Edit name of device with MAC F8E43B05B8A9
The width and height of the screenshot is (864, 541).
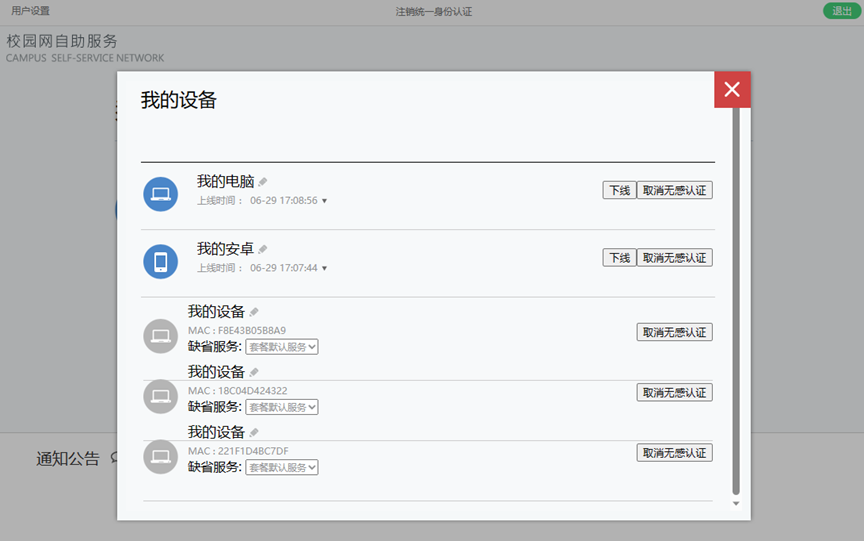pos(254,312)
